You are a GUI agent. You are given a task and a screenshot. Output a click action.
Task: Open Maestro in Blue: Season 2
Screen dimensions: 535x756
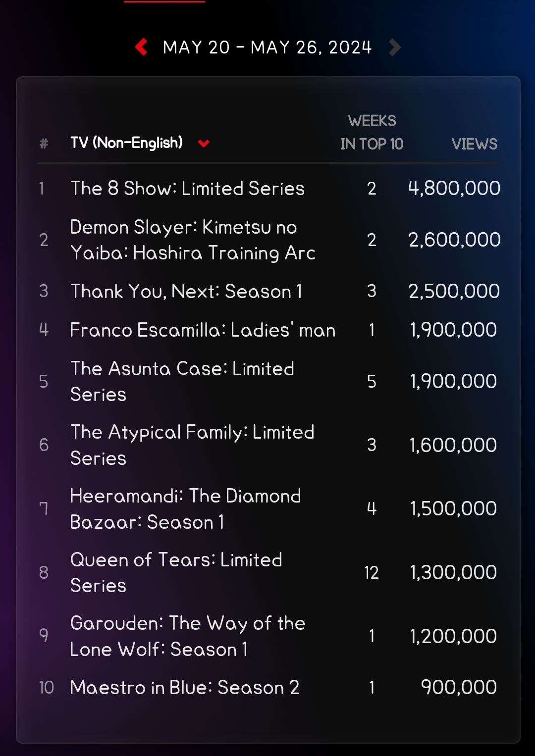pyautogui.click(x=185, y=688)
